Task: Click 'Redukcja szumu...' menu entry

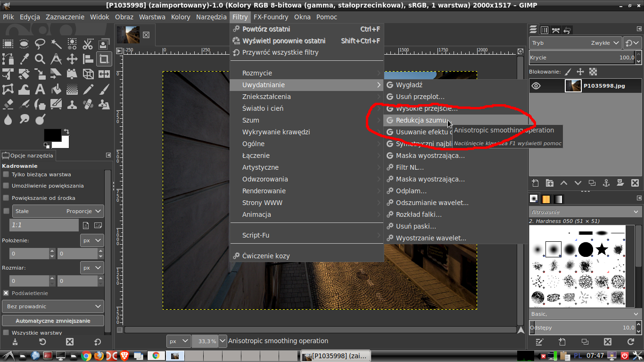Action: [x=421, y=120]
